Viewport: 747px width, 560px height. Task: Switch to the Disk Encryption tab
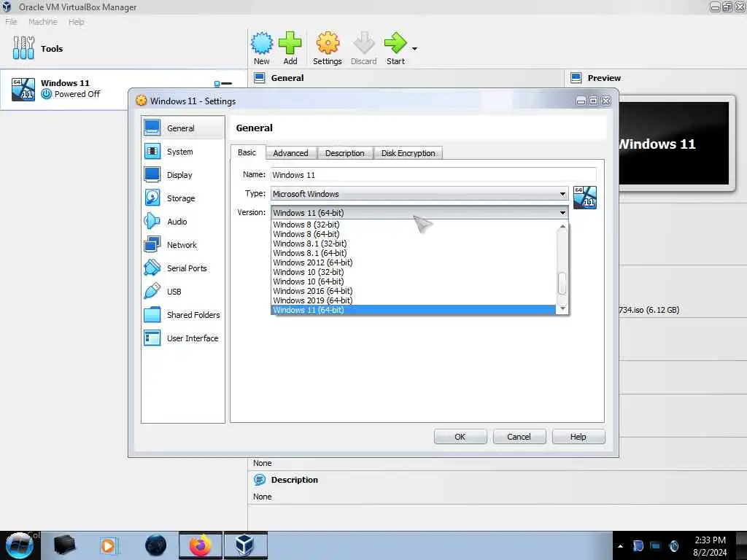[409, 153]
